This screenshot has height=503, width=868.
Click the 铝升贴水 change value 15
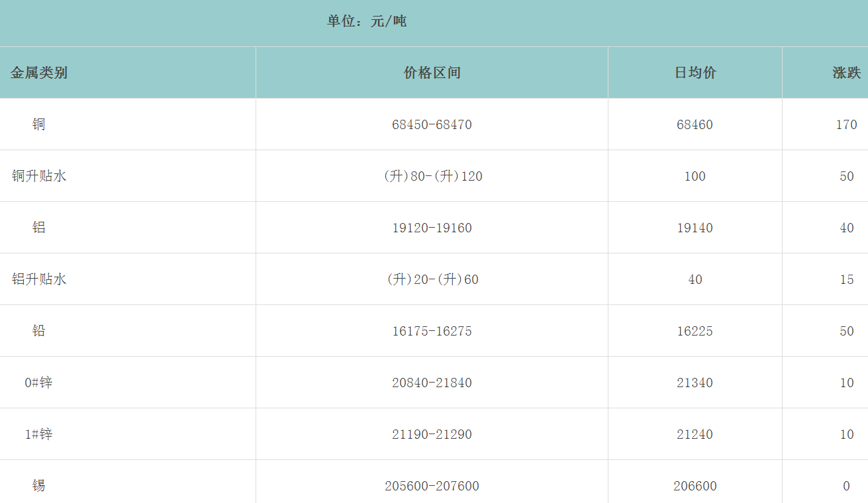[x=847, y=279]
